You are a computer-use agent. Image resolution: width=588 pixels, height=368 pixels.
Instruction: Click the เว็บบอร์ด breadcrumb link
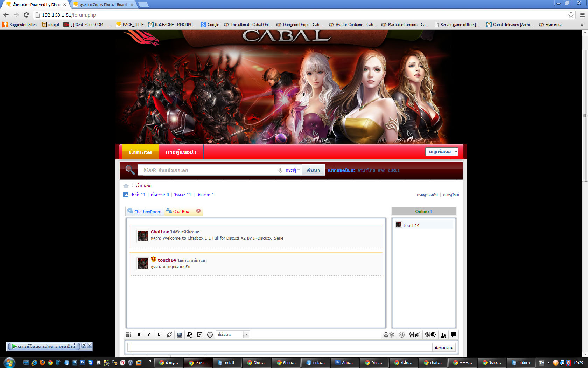click(143, 186)
